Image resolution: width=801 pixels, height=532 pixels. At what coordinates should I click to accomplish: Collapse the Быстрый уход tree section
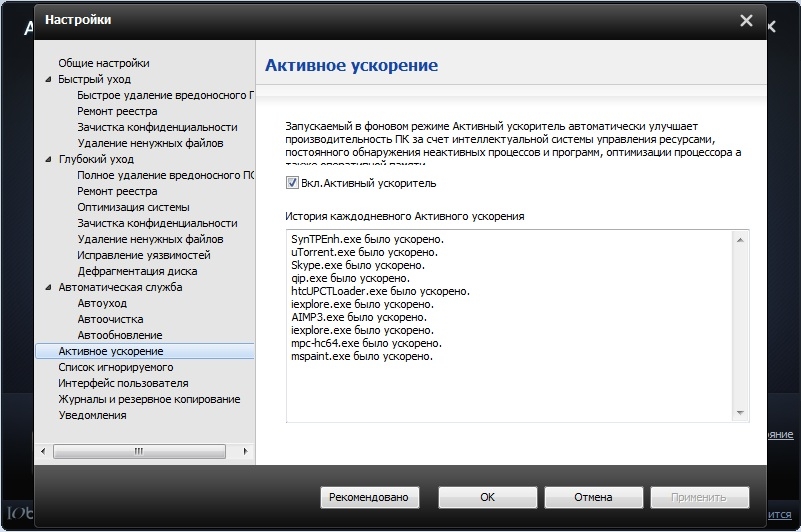point(48,79)
